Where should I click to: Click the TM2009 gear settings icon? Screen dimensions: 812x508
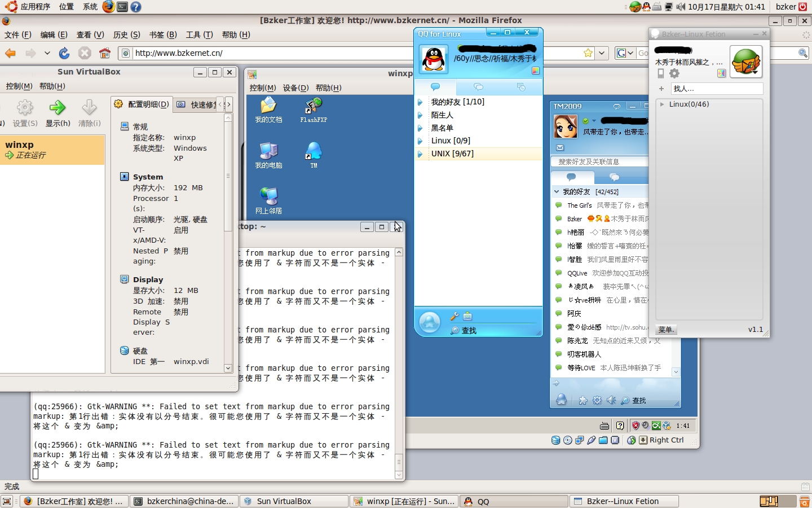click(x=597, y=400)
